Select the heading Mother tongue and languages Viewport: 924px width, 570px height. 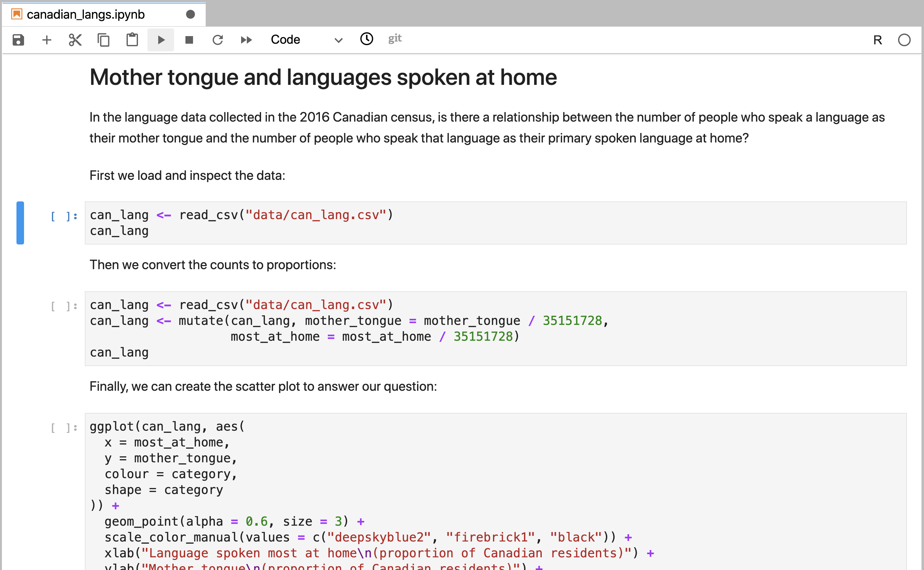coord(323,77)
